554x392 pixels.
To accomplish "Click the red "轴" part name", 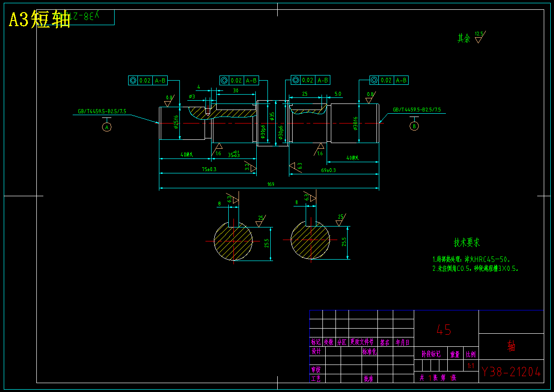I will point(511,346).
